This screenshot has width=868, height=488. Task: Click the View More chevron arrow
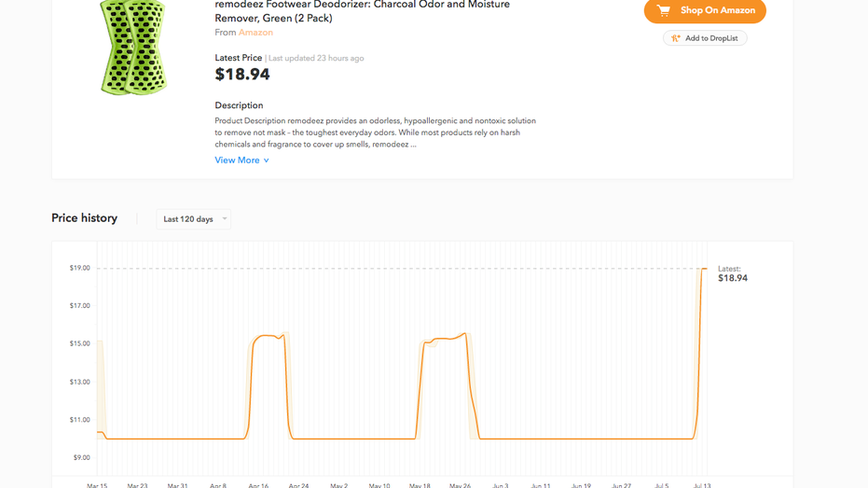[267, 160]
